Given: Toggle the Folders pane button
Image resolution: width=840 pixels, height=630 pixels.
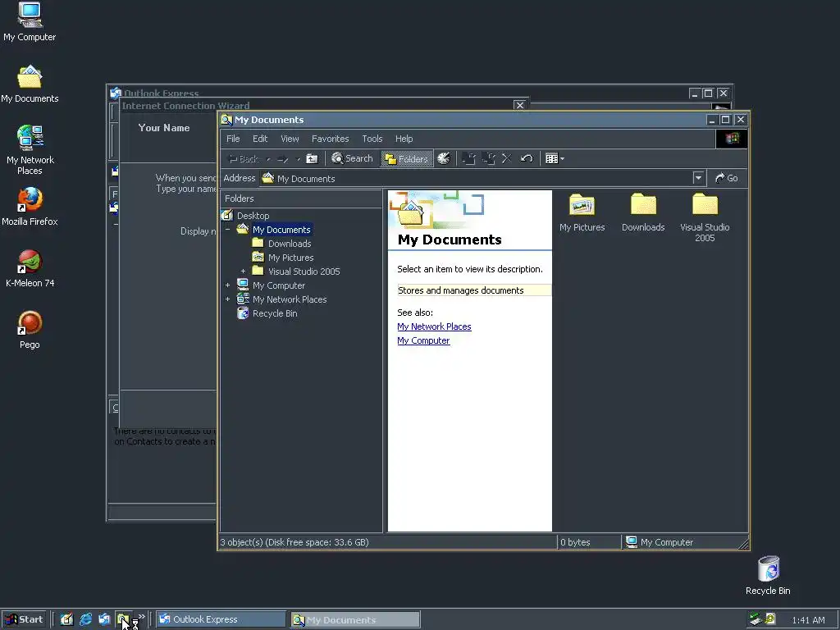Looking at the screenshot, I should 407,158.
